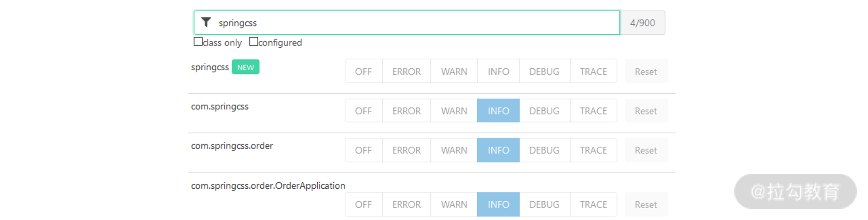This screenshot has width=868, height=220.
Task: Enable the class only checkbox
Action: pos(198,42)
